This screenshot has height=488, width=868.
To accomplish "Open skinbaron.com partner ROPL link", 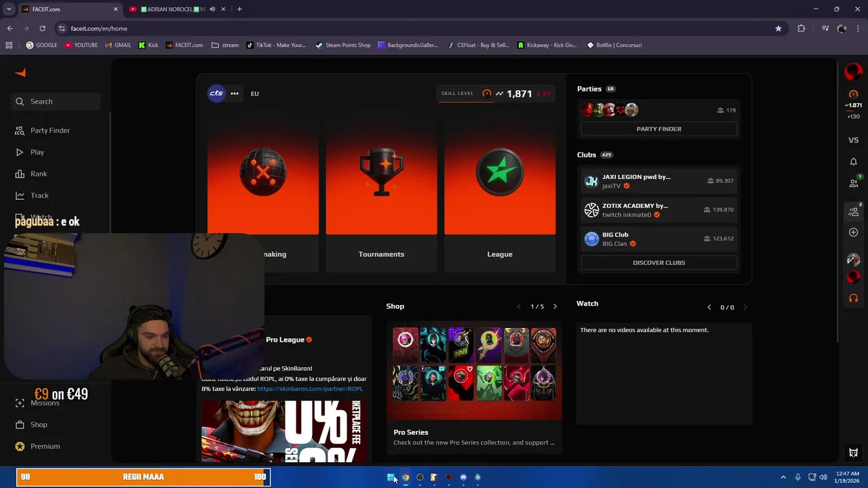I will (x=310, y=388).
